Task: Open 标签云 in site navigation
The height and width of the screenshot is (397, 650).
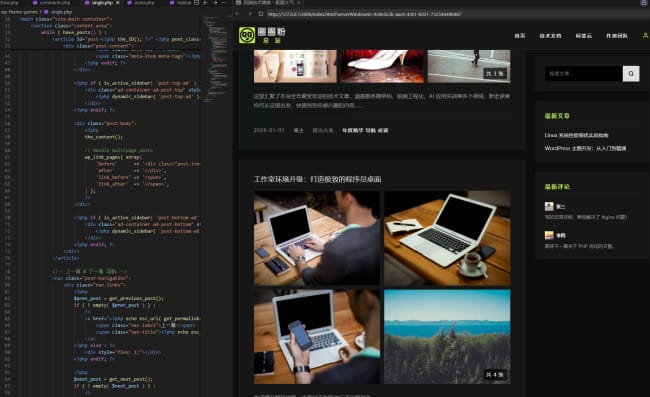Action: pos(584,36)
